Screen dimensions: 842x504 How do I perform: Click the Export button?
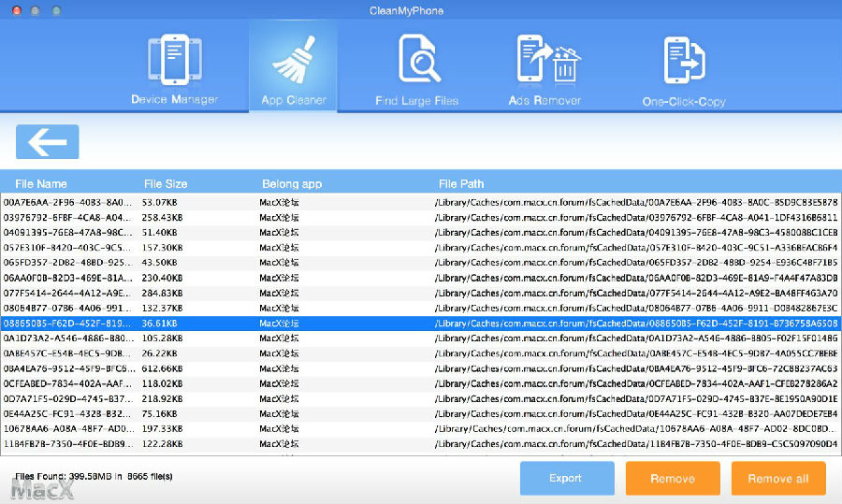coord(566,478)
